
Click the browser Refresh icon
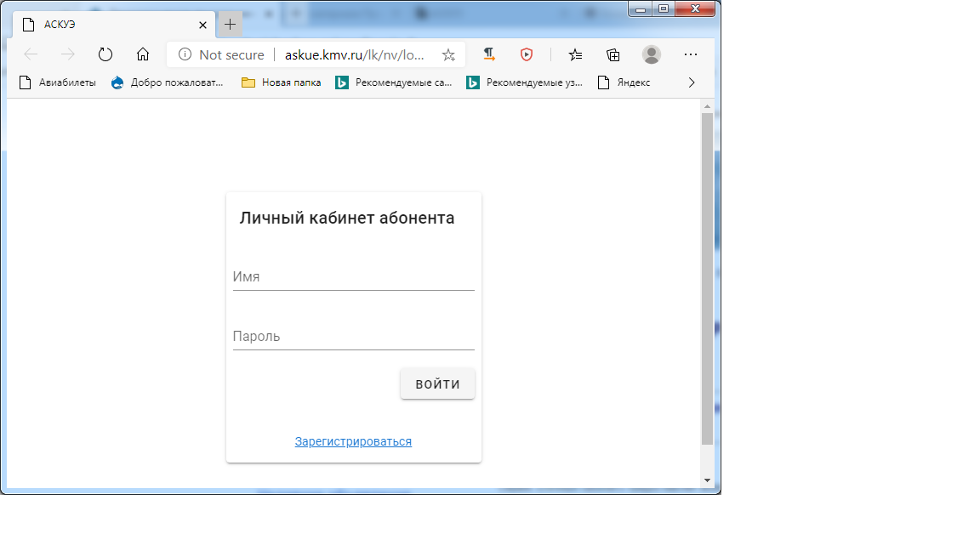105,54
